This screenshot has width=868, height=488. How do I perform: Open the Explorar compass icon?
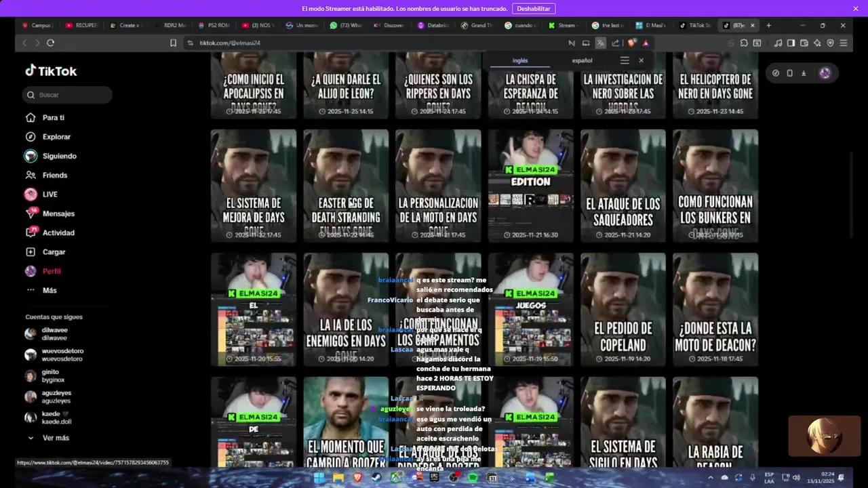point(31,136)
